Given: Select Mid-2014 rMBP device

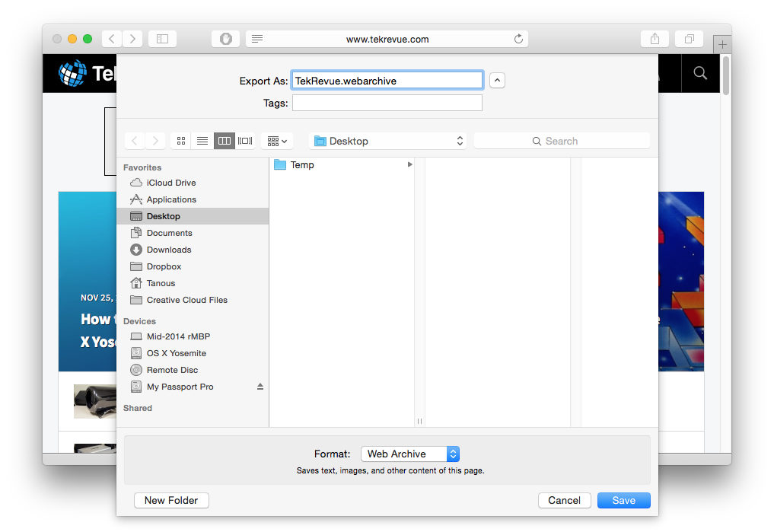Looking at the screenshot, I should coord(193,336).
